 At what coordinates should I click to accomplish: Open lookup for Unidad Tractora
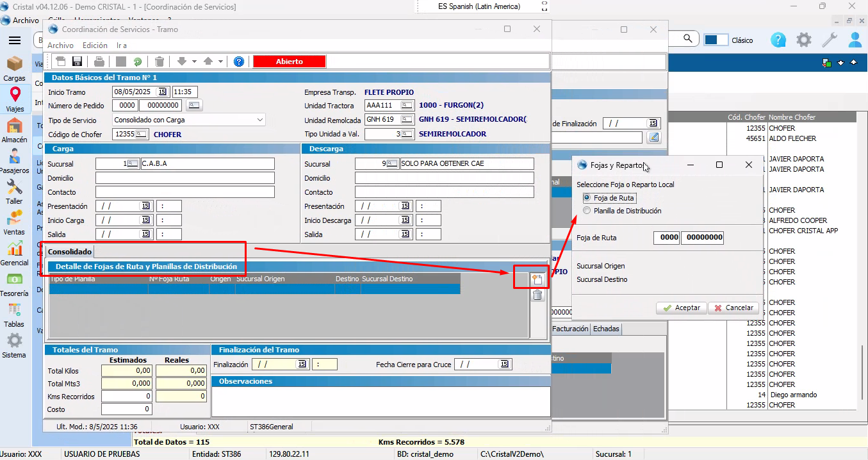(x=407, y=105)
